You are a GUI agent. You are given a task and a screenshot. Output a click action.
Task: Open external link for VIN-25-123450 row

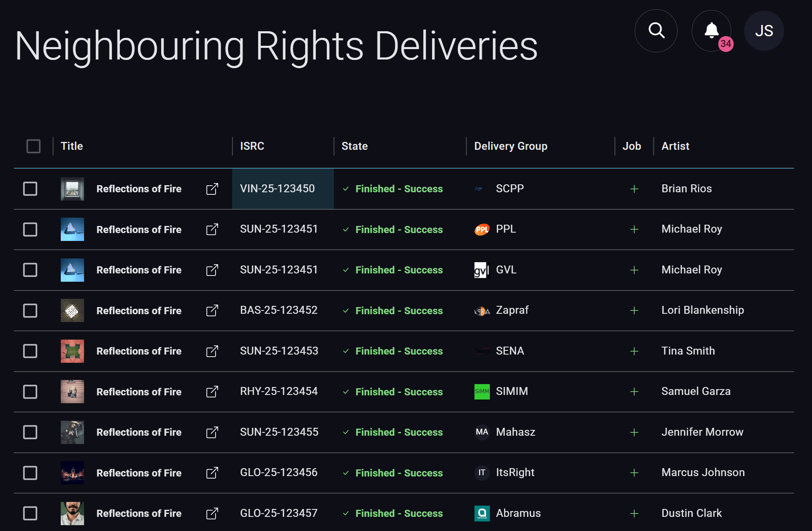[212, 189]
